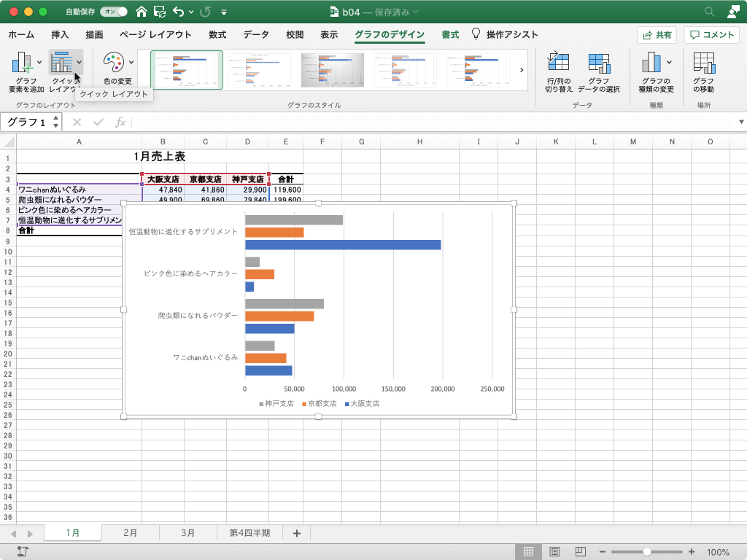Viewport: 747px width, 560px height.
Task: Select cell with title 1月売上表
Action: [160, 156]
